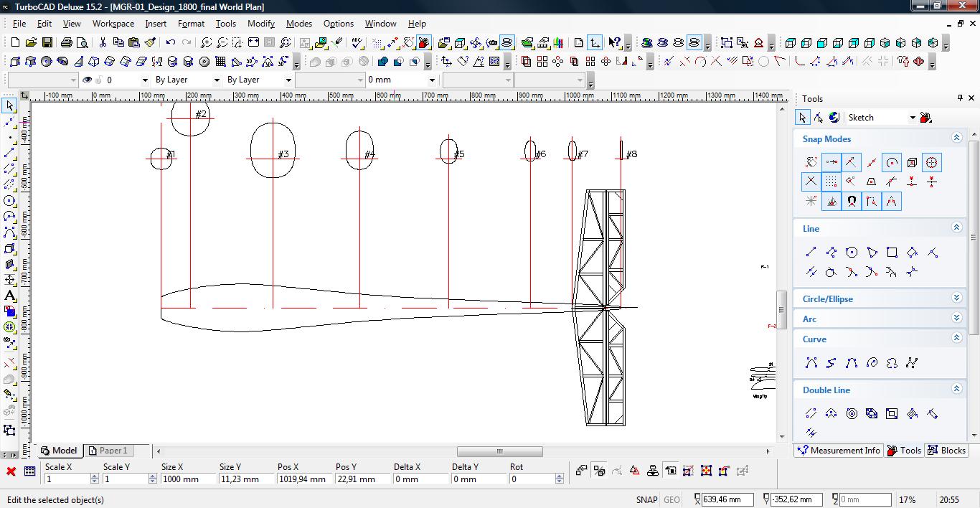Viewport: 980px width, 508px height.
Task: Click the globe icon in the Tools panel header
Action: 834,118
